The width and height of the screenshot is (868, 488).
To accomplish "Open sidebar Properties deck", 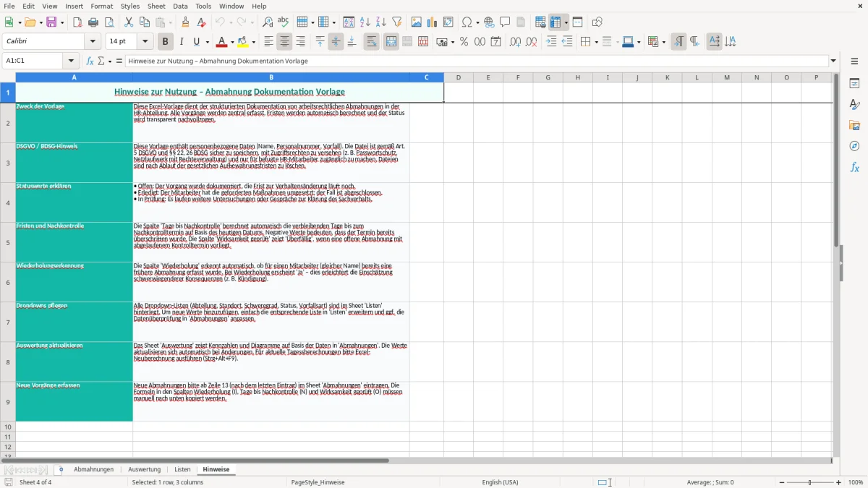I will (x=854, y=84).
